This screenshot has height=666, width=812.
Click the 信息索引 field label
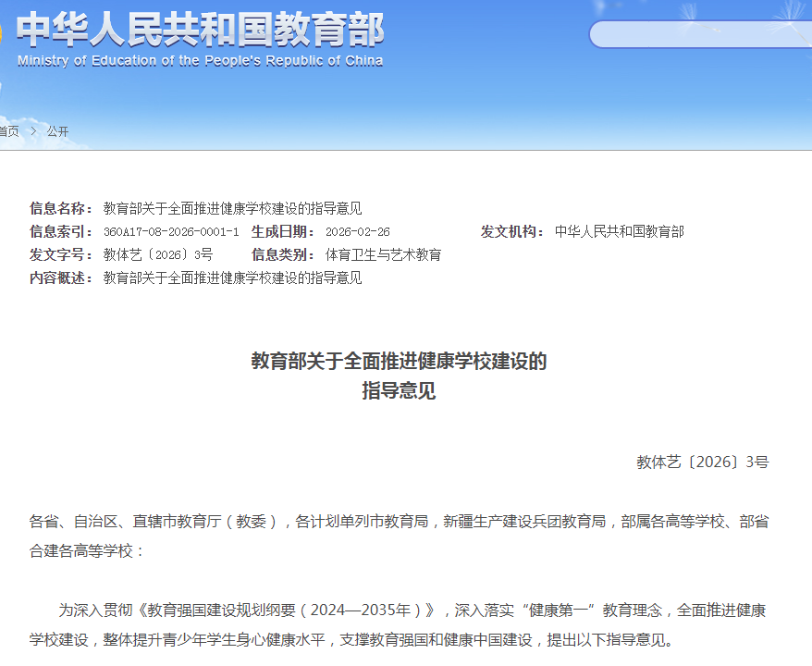pyautogui.click(x=61, y=231)
